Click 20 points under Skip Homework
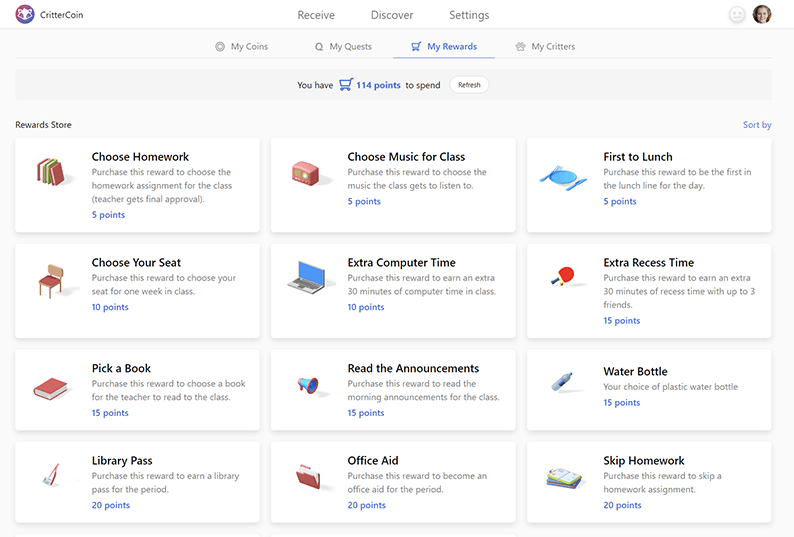 [622, 505]
